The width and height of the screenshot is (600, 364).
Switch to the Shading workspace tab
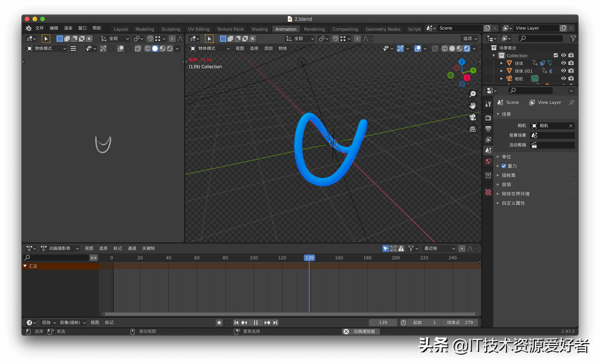click(259, 29)
